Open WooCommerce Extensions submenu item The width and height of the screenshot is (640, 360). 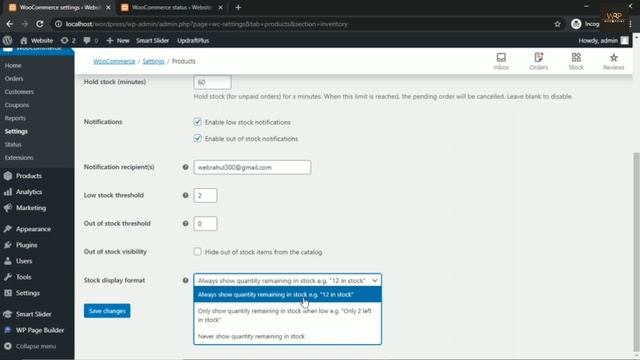[19, 158]
